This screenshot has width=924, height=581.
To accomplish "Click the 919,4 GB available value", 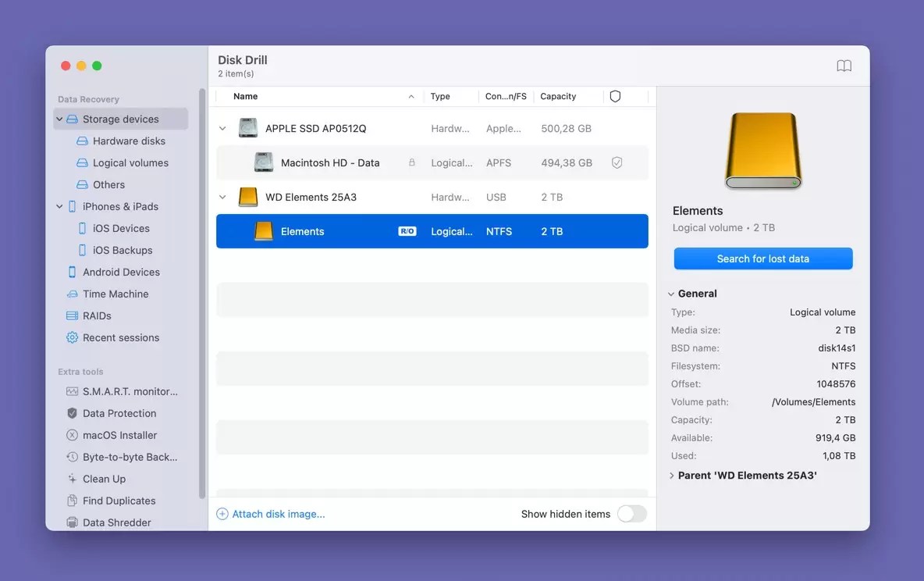I will 836,437.
